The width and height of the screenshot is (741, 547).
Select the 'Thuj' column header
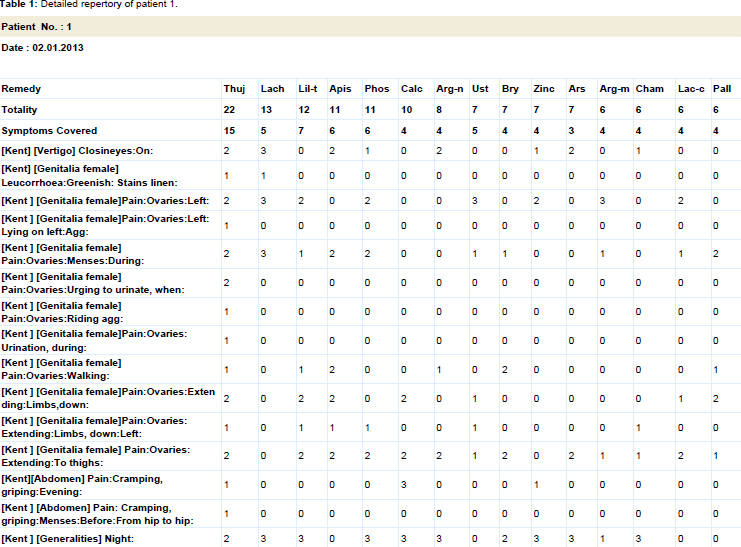tap(234, 89)
